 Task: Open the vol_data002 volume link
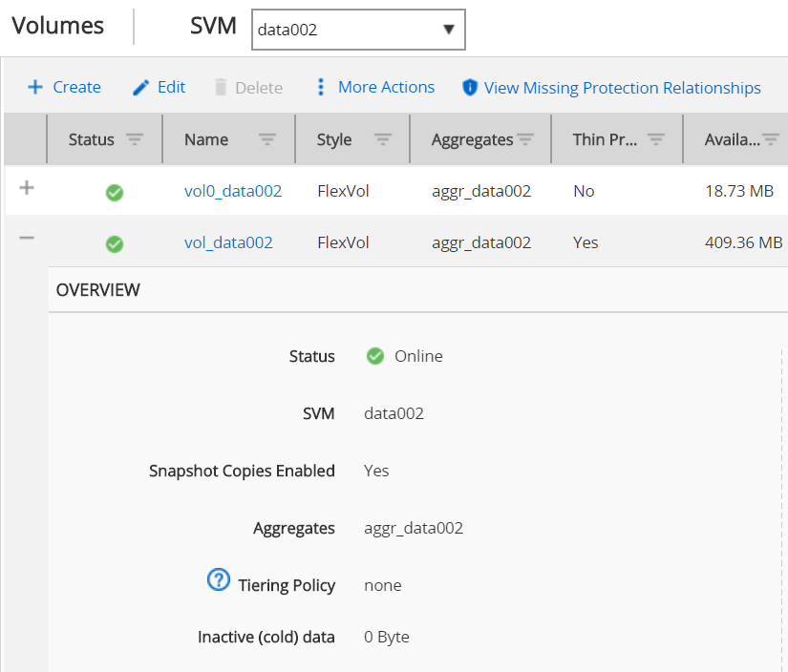228,242
